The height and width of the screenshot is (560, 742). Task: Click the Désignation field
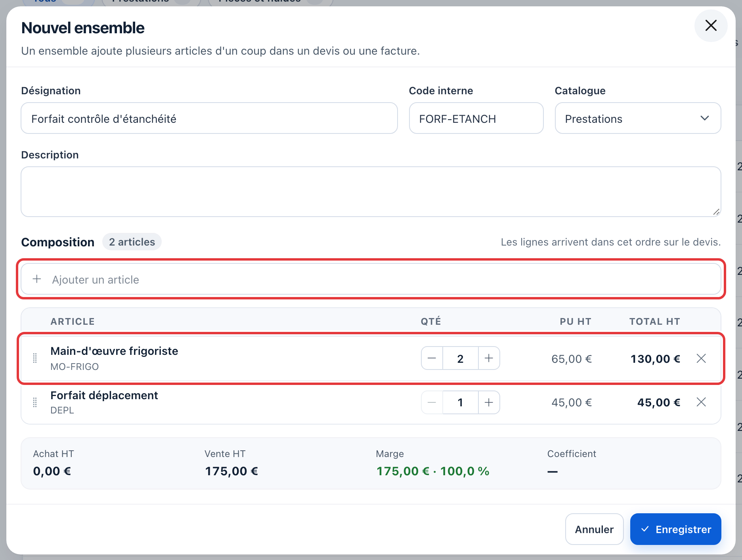coord(209,118)
